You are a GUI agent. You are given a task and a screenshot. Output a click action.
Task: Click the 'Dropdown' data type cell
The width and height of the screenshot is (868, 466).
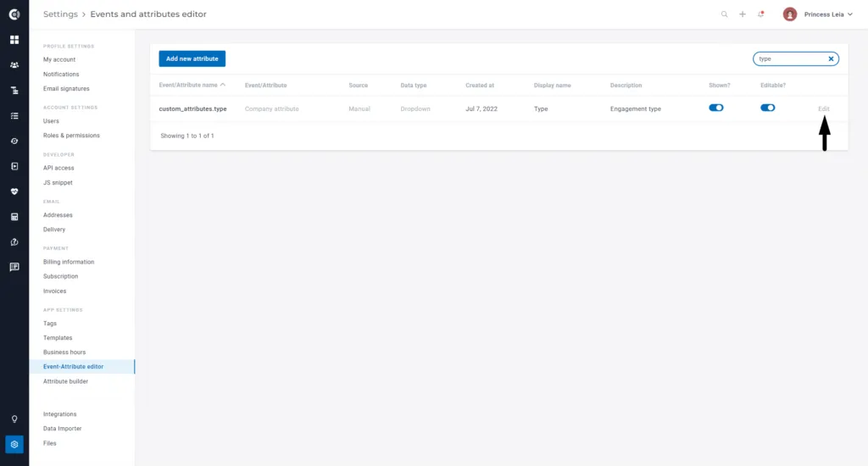(x=415, y=109)
